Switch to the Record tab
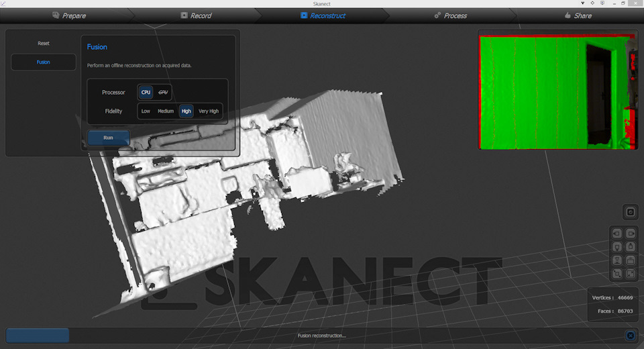 pyautogui.click(x=197, y=15)
